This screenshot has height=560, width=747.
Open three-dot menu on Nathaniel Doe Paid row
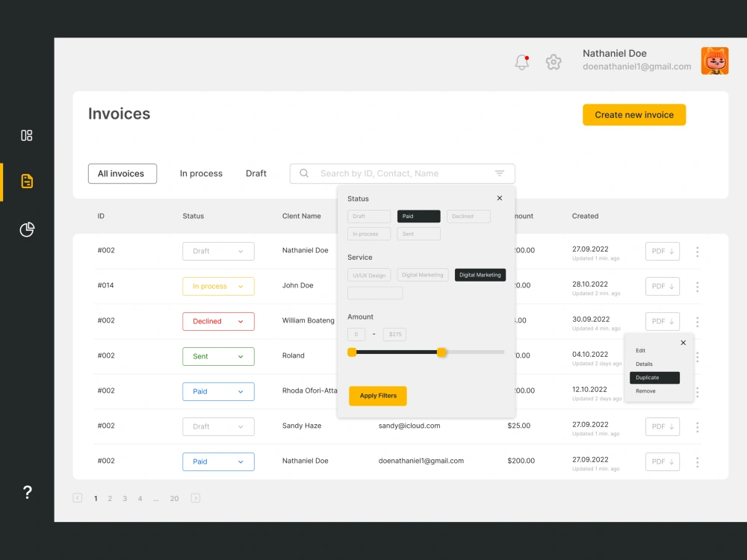(x=698, y=462)
